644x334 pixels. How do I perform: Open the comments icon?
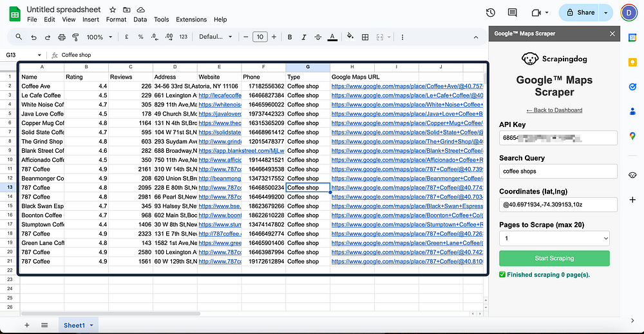(512, 12)
